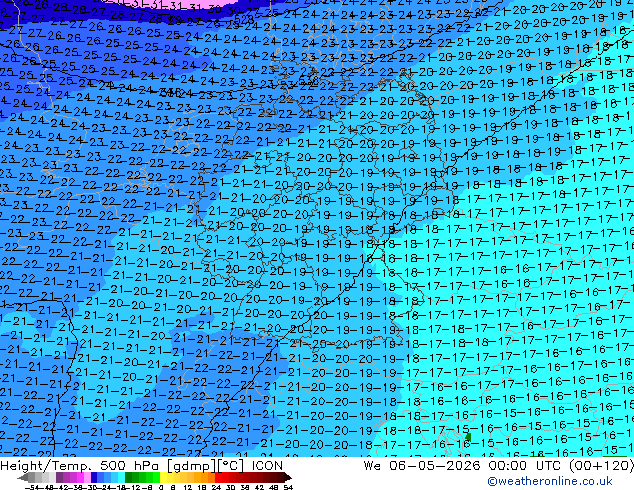Click the '528' height contour label
The image size is (634, 490).
244,19
